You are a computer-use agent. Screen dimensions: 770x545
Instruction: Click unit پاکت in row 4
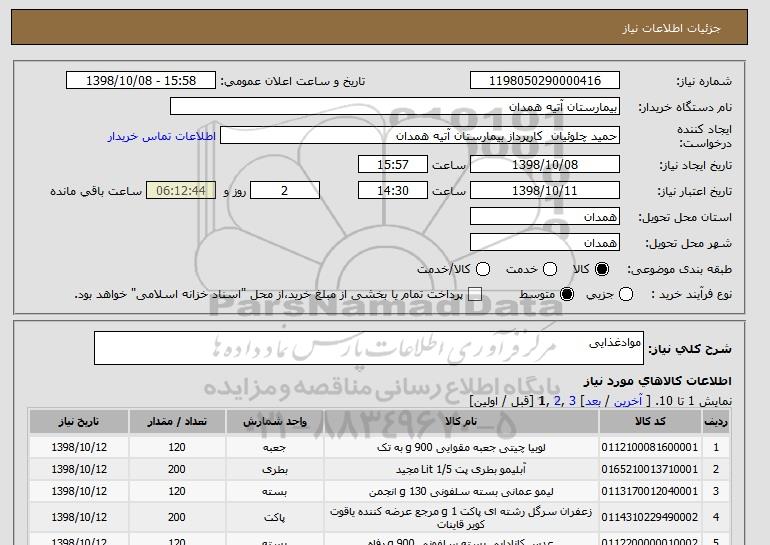[x=275, y=518]
